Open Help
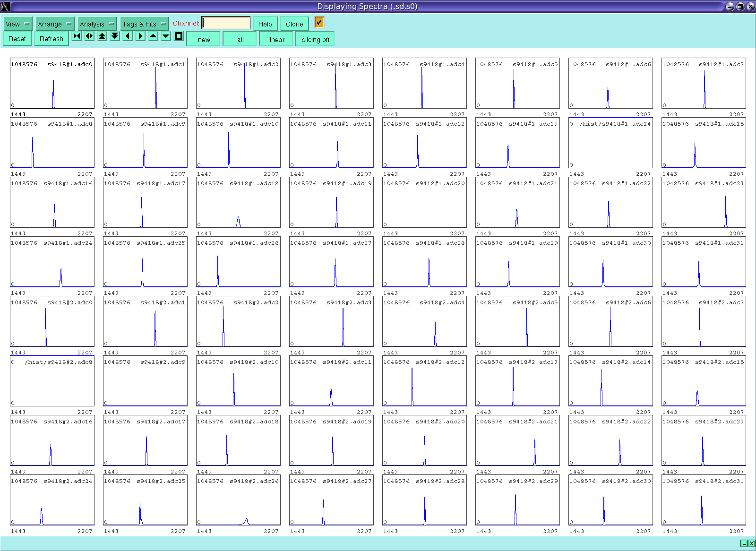The height and width of the screenshot is (551, 756). click(x=265, y=24)
